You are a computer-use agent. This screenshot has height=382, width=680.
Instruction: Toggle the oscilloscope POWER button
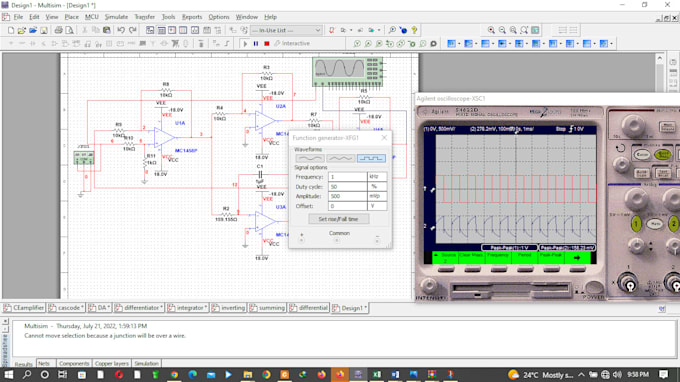(594, 287)
